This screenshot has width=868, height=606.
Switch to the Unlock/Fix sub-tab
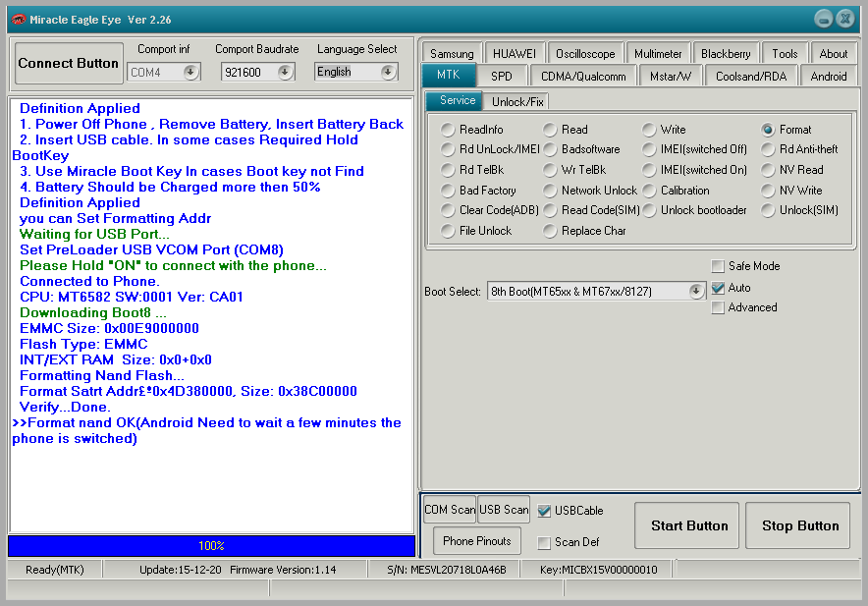click(x=517, y=102)
